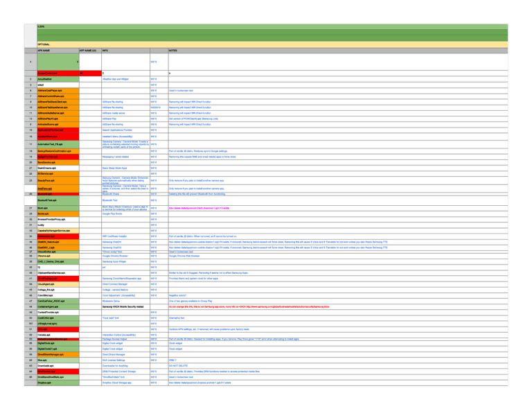Select the DirectShareManager.apk cell
This screenshot has width=532, height=411.
click(x=58, y=354)
